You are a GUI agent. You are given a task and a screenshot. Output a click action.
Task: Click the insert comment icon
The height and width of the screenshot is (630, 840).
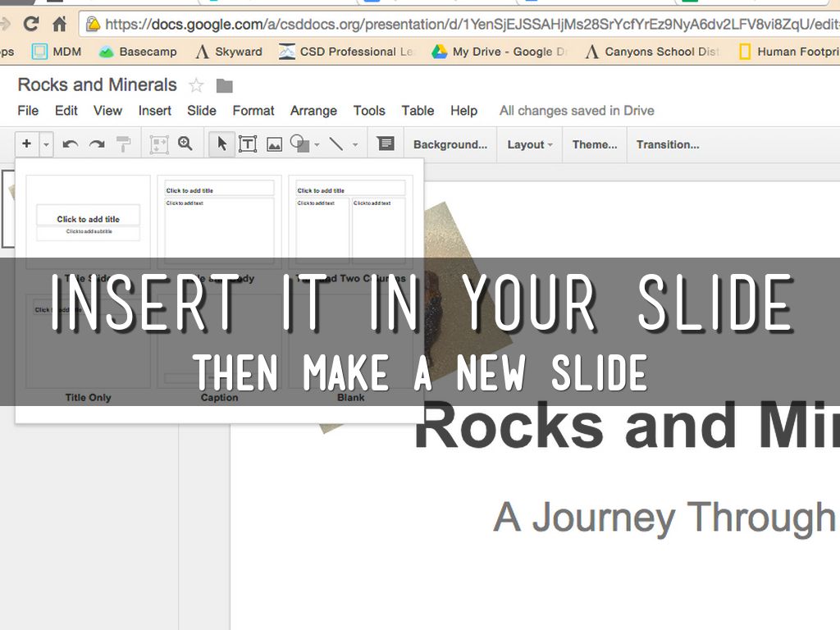click(386, 144)
